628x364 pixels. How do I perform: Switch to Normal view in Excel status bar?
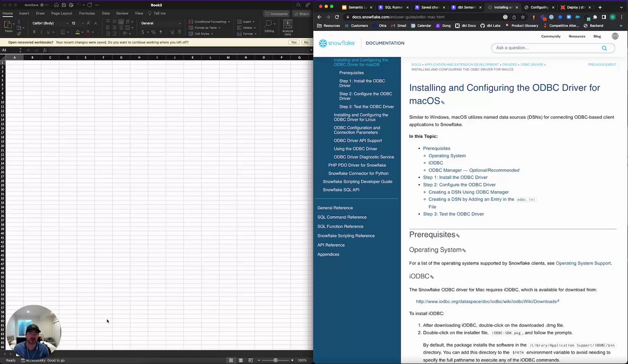click(231, 360)
